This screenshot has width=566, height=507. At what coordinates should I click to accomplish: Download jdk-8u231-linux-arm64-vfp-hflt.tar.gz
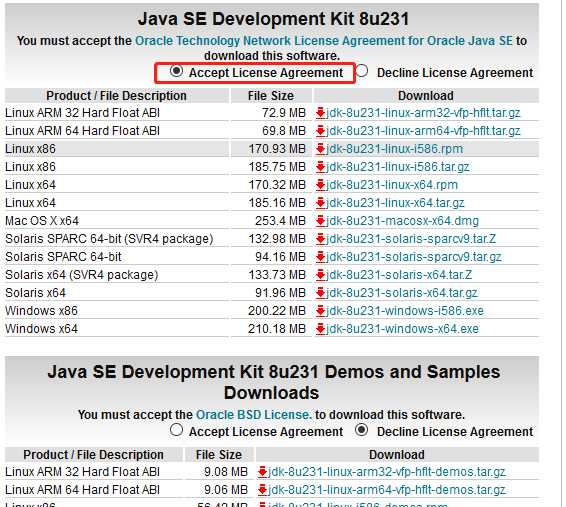coord(423,131)
